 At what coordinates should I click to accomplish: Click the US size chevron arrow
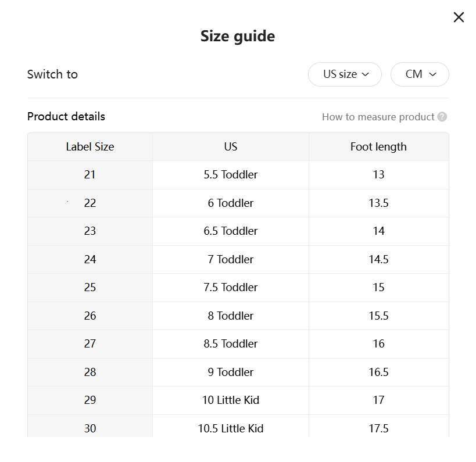click(x=366, y=74)
